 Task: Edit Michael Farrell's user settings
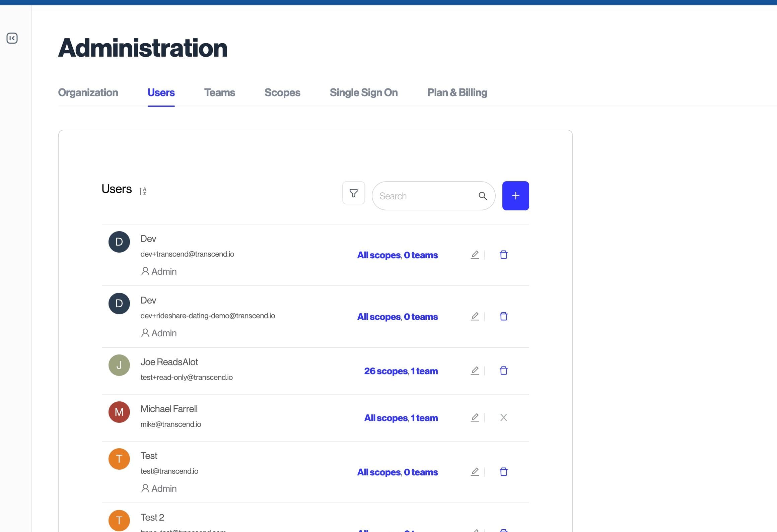pyautogui.click(x=475, y=417)
